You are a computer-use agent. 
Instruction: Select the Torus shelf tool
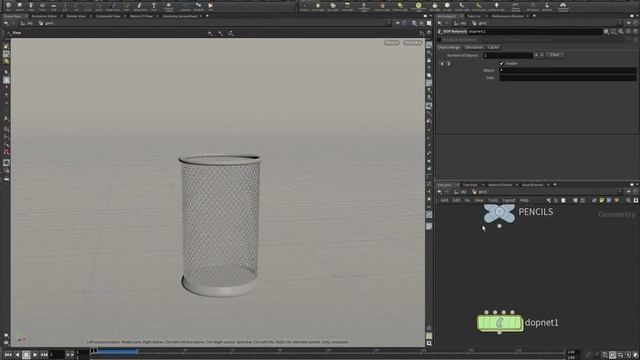42,6
